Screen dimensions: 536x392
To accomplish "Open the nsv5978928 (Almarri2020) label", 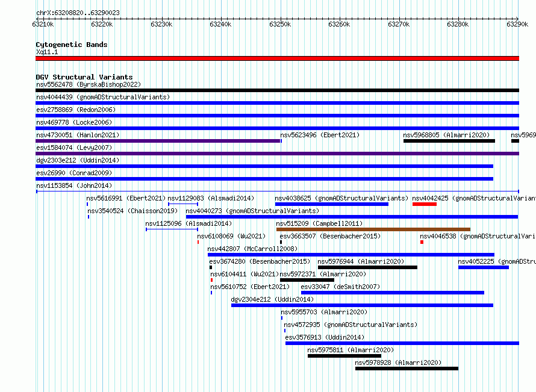I will click(x=398, y=362).
